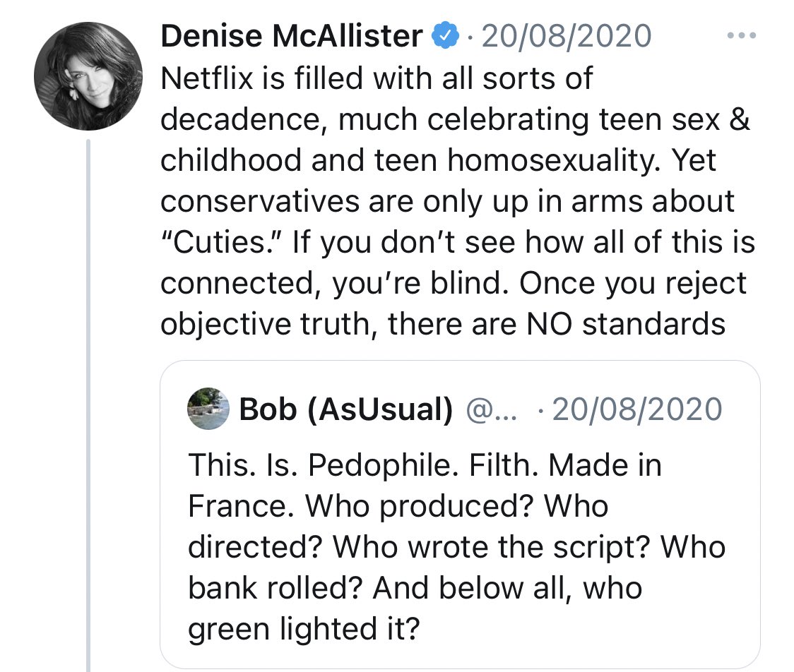Click the "green lighted it?" line

pos(304,629)
